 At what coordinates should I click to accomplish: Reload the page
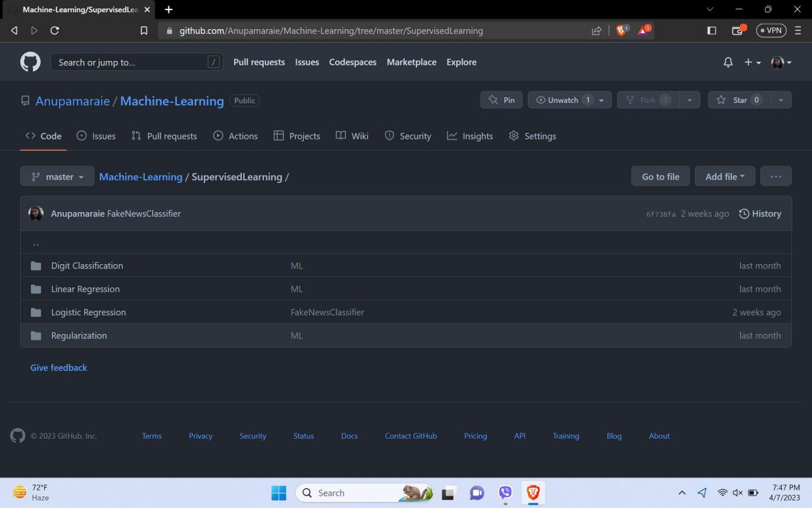tap(55, 30)
